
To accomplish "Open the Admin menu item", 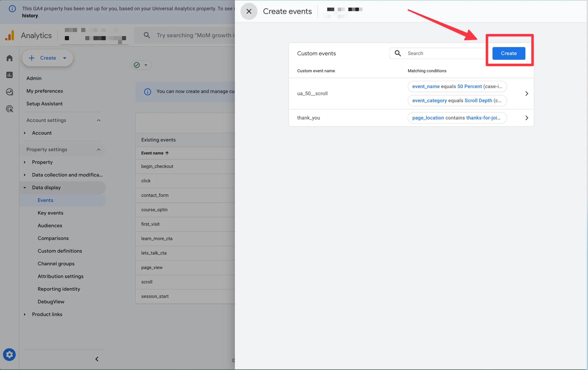I will coord(34,78).
